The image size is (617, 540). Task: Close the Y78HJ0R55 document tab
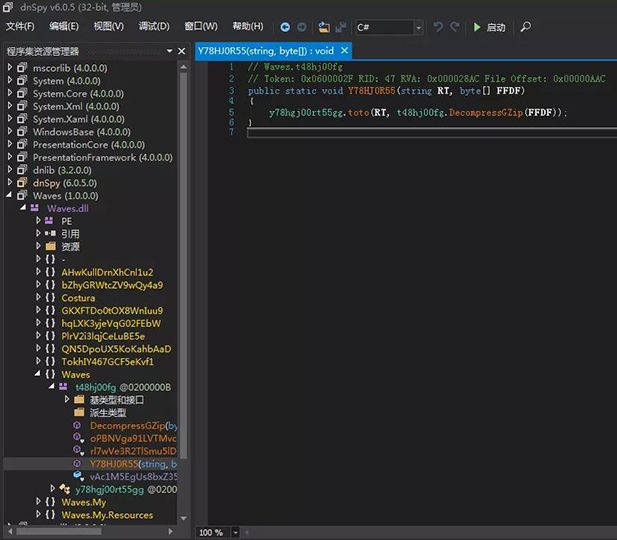point(344,51)
